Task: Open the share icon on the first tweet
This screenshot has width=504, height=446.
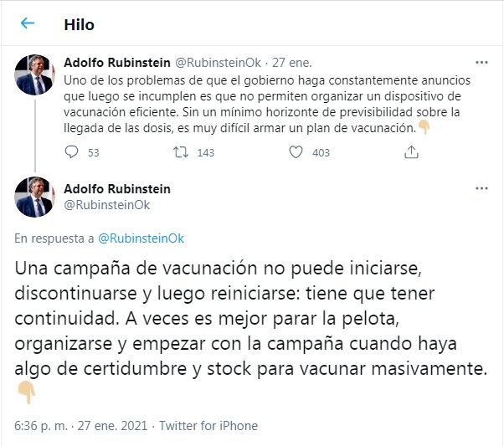Action: pos(411,152)
